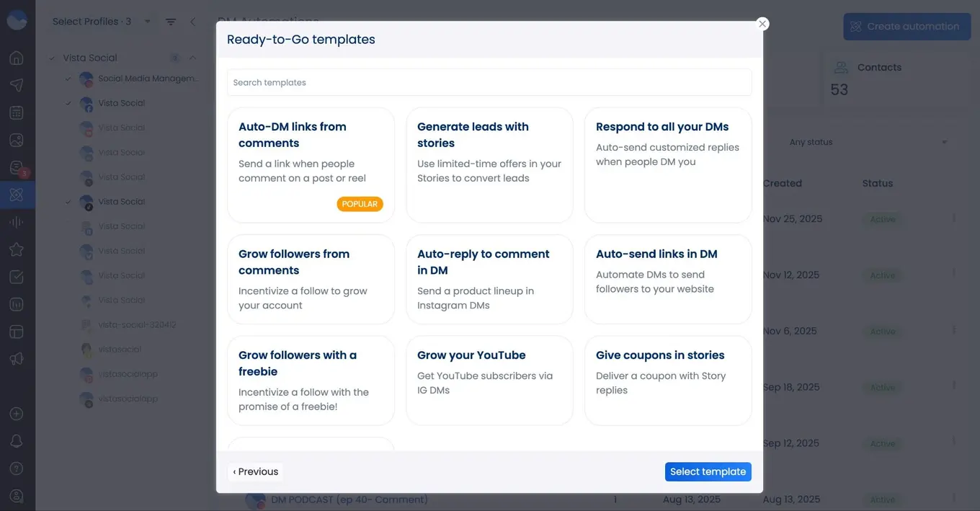Click the paper plane Publish icon
This screenshot has width=980, height=511.
(x=17, y=85)
